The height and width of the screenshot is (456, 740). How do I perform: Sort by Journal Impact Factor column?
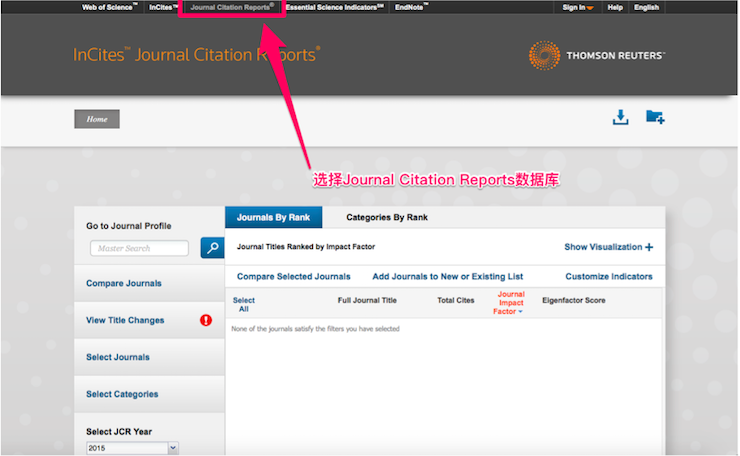510,303
